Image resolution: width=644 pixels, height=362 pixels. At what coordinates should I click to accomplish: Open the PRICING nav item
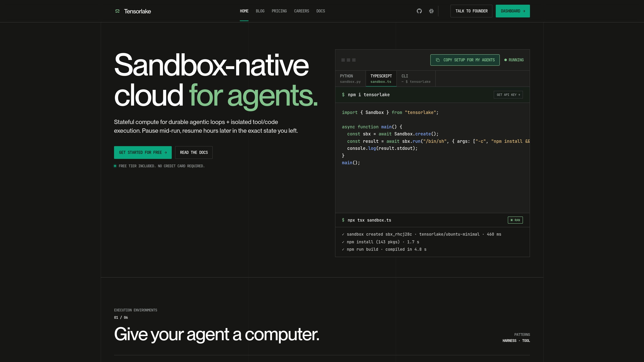tap(279, 11)
